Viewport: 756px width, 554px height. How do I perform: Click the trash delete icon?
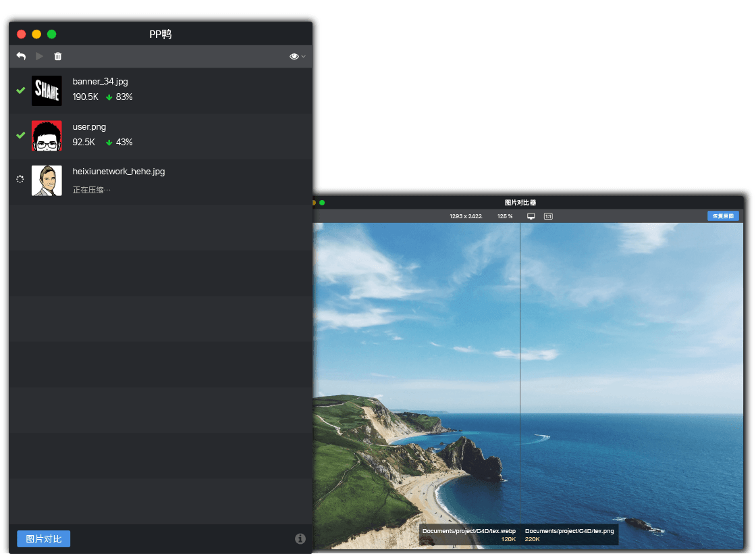coord(58,56)
